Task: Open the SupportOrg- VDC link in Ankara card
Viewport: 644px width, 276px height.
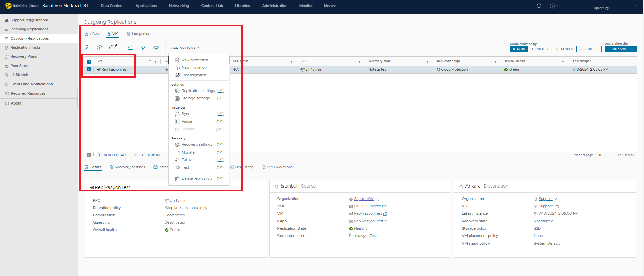Action: pos(549,206)
